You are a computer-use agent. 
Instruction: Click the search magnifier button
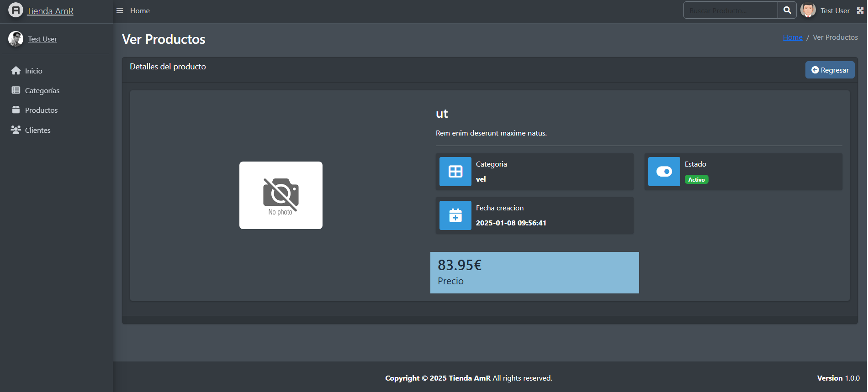787,10
